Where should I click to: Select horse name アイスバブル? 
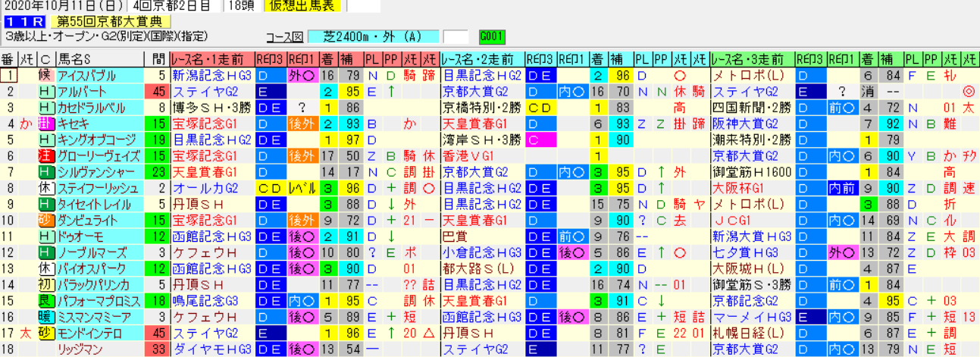coord(99,75)
